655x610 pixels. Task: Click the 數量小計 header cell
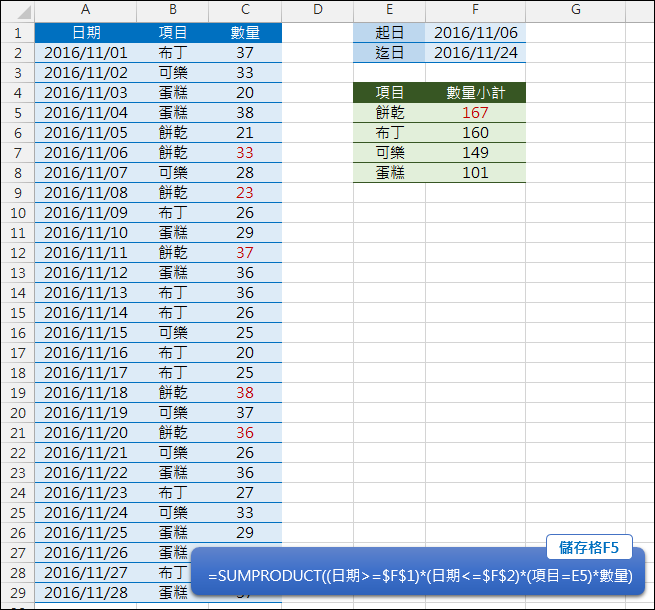click(x=475, y=93)
